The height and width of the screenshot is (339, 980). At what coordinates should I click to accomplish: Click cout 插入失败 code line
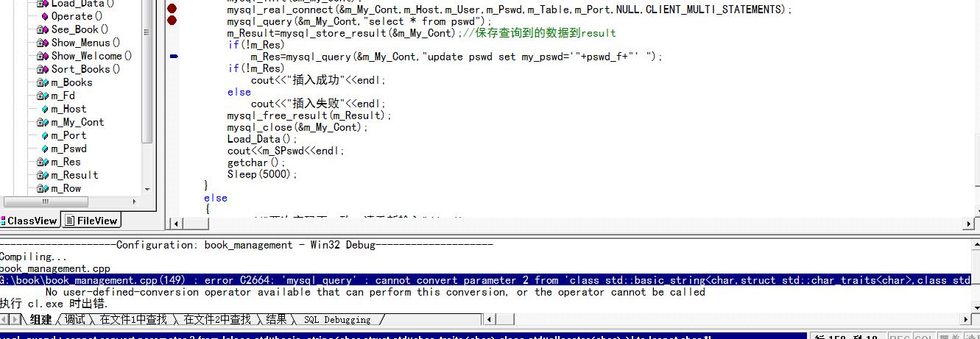(318, 104)
